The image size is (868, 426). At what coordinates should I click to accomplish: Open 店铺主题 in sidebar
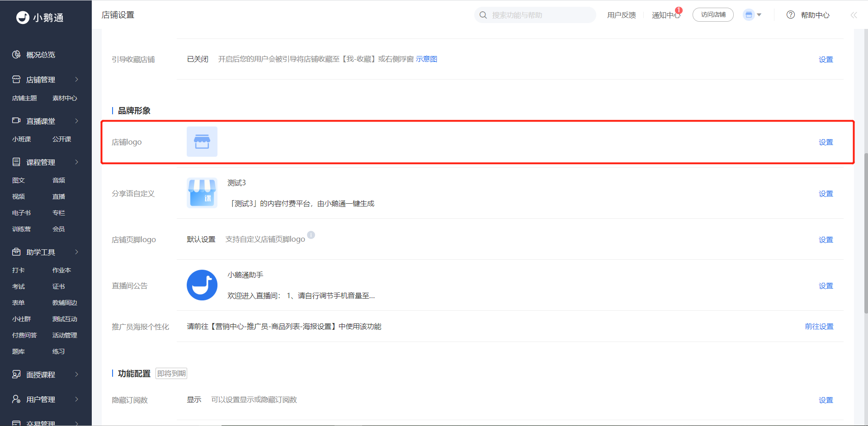(24, 98)
